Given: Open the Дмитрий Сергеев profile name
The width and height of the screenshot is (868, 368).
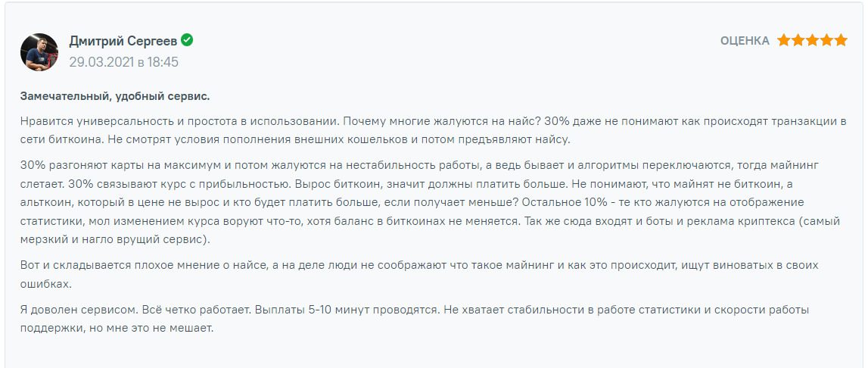Looking at the screenshot, I should (x=123, y=41).
